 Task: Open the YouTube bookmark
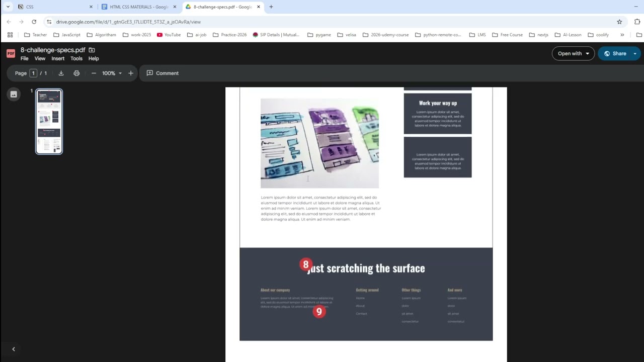[x=169, y=35]
